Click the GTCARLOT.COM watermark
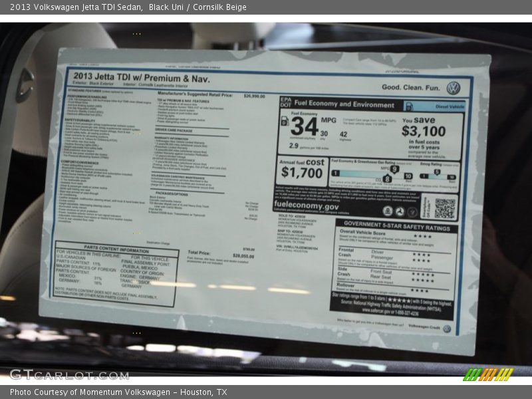The width and height of the screenshot is (532, 399). (68, 374)
